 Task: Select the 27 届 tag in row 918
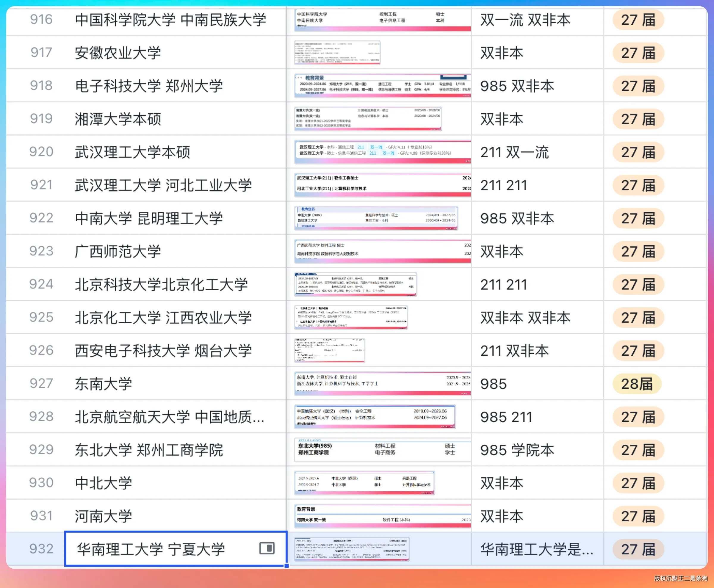click(638, 86)
